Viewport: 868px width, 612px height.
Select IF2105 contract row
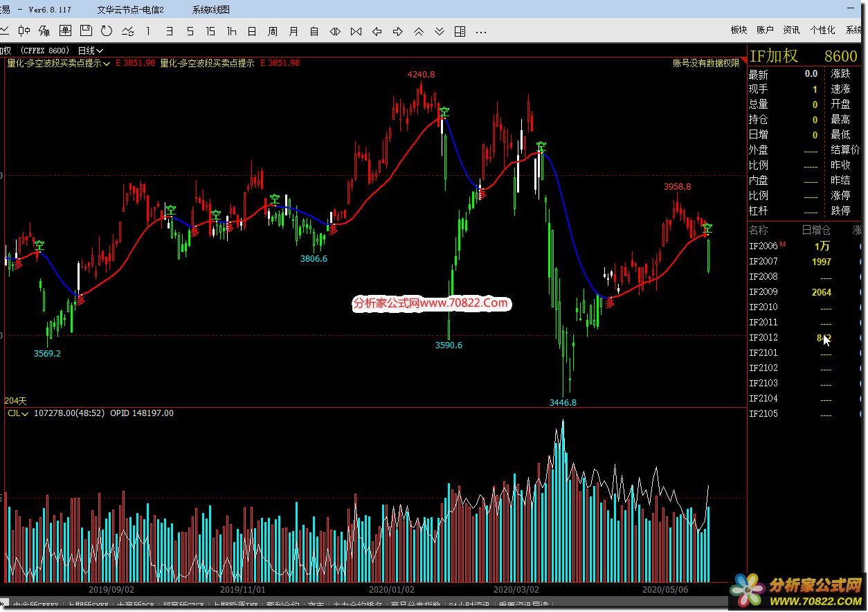click(x=804, y=413)
